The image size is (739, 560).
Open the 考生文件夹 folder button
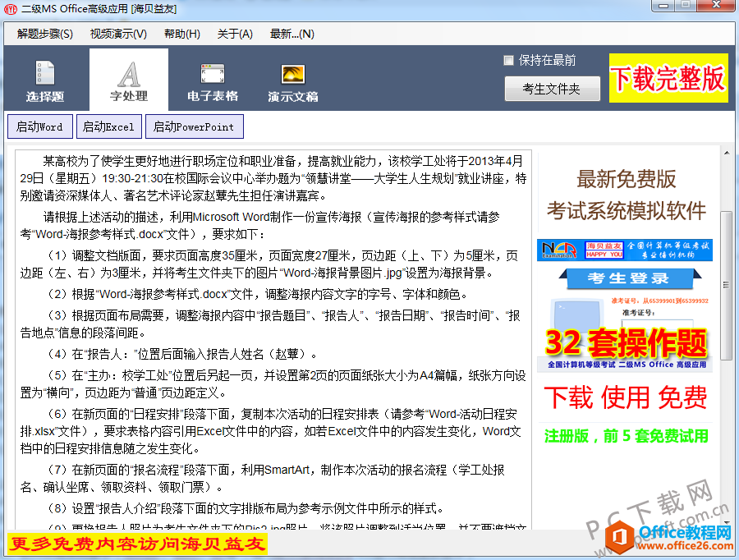click(553, 89)
